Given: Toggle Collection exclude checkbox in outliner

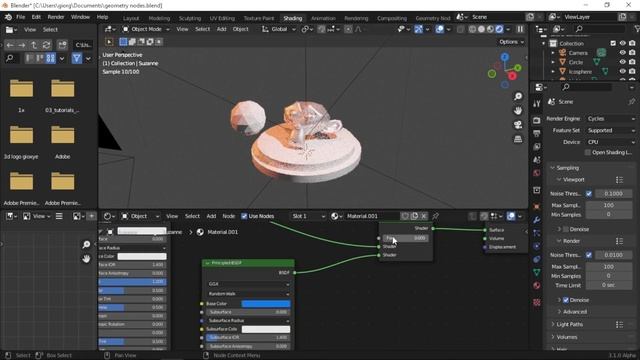Looking at the screenshot, I should (x=613, y=43).
